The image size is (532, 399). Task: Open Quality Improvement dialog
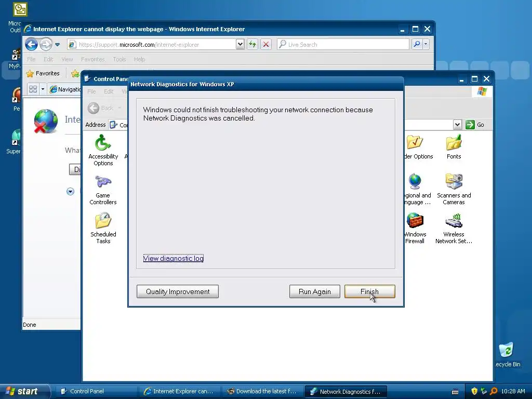pos(178,291)
